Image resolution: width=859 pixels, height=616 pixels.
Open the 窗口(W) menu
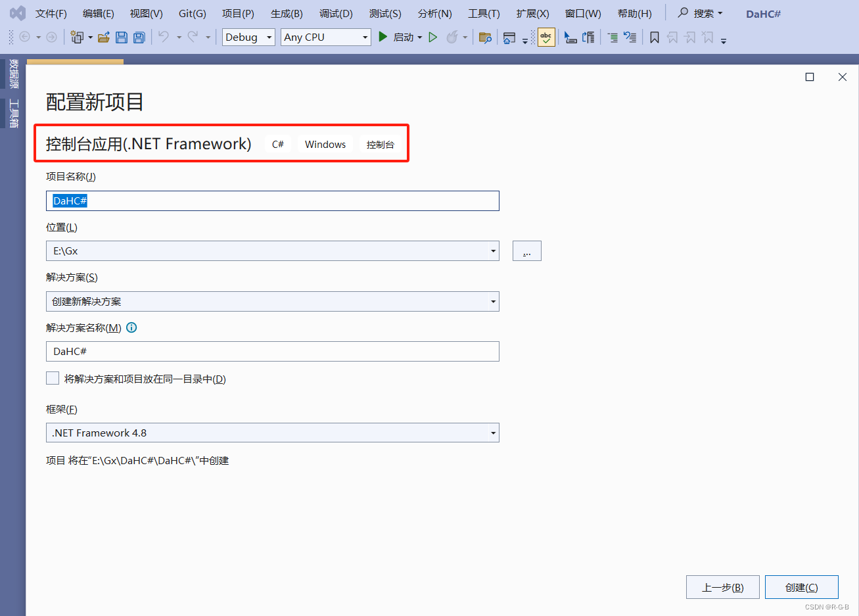click(583, 14)
